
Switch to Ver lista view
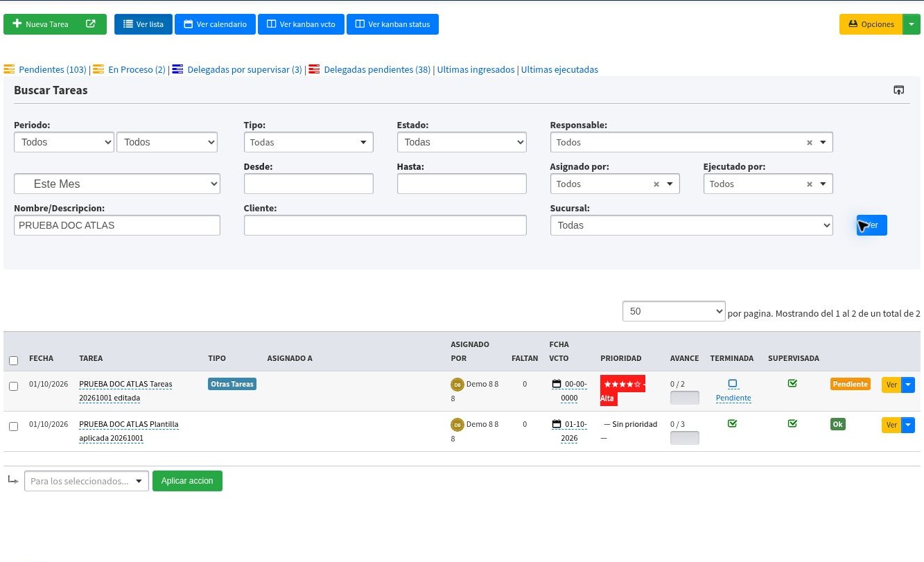pos(143,24)
